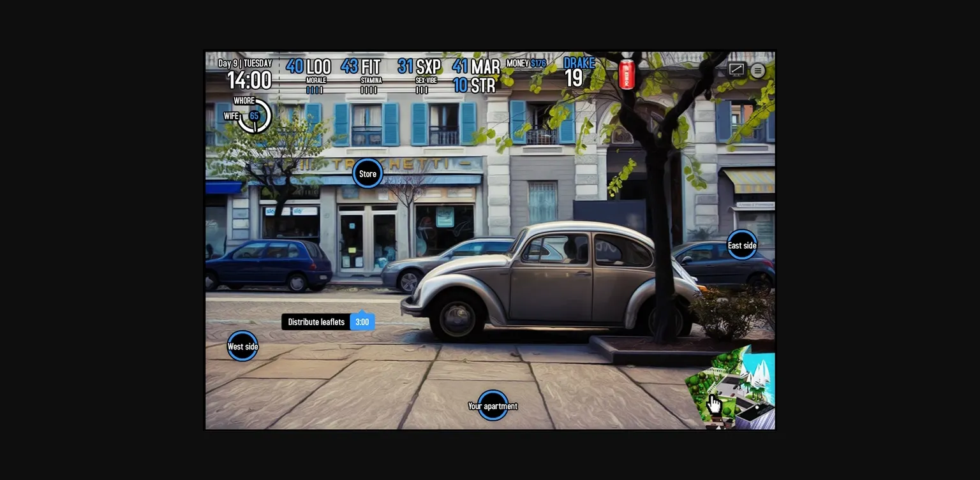Use the red Power Up soda can
Viewport: 980px width, 480px height.
(x=627, y=75)
